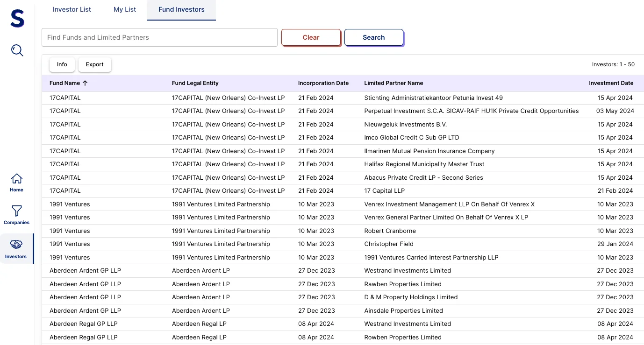
Task: Click the Search button
Action: coord(374,37)
